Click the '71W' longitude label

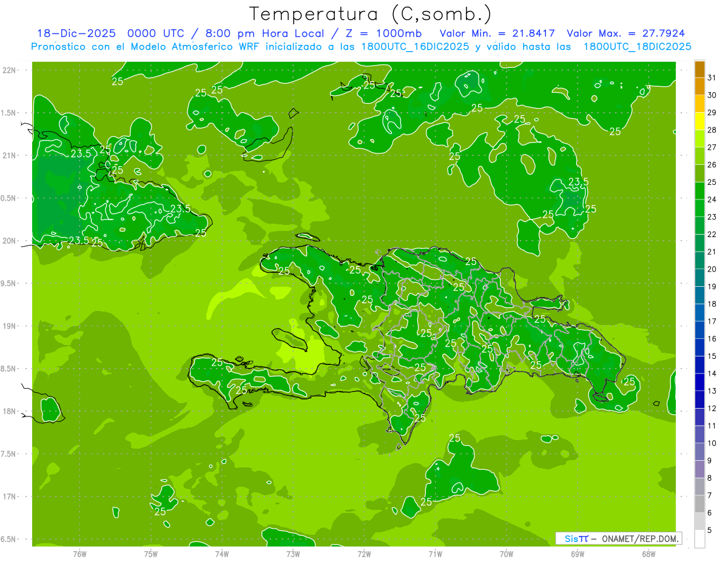pyautogui.click(x=435, y=554)
